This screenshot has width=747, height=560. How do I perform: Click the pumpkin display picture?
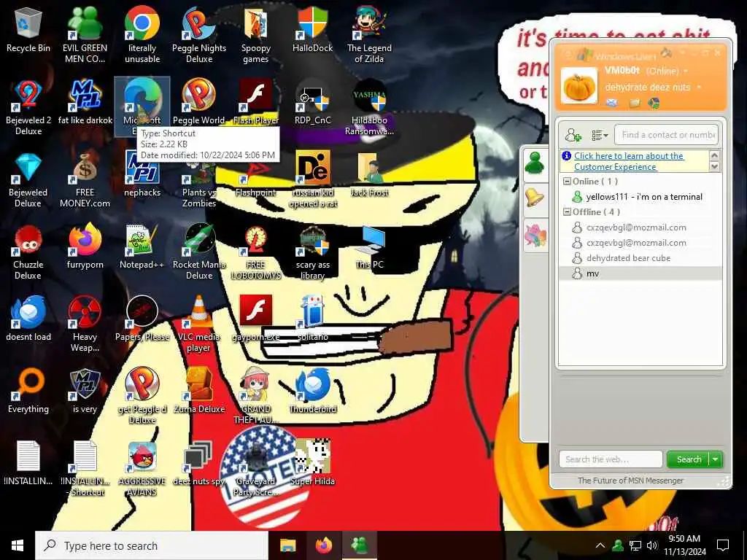578,86
